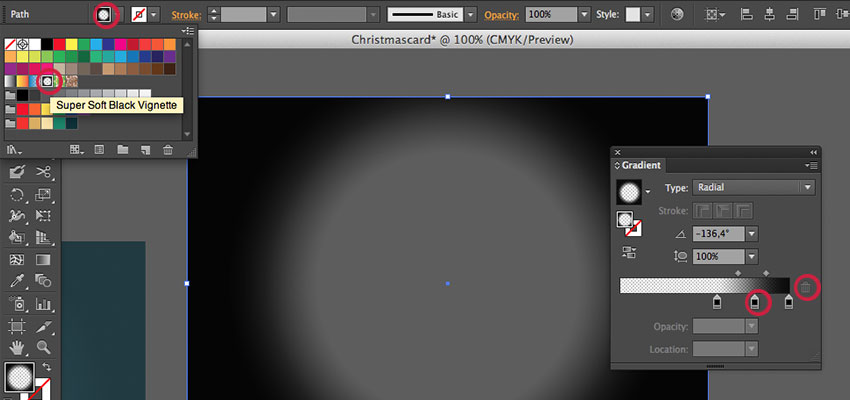Select the Warp tool
This screenshot has height=400, width=850.
tap(17, 216)
